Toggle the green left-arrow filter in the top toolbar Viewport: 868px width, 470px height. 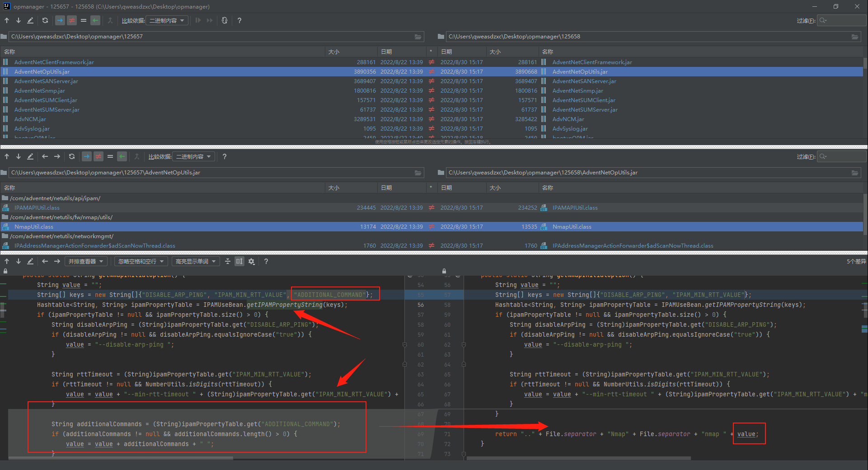(95, 20)
